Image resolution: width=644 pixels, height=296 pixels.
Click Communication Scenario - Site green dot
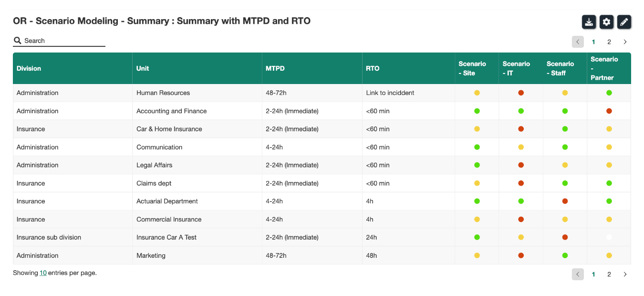(477, 147)
